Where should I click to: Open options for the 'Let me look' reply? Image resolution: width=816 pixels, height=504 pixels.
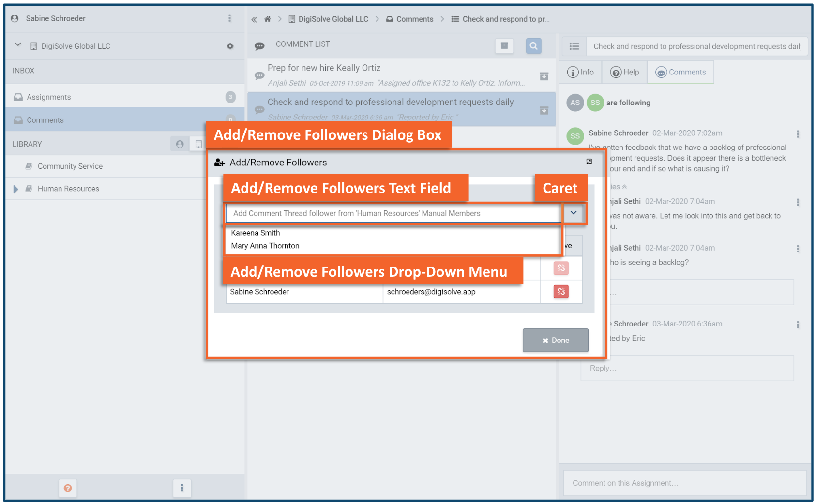tap(798, 202)
